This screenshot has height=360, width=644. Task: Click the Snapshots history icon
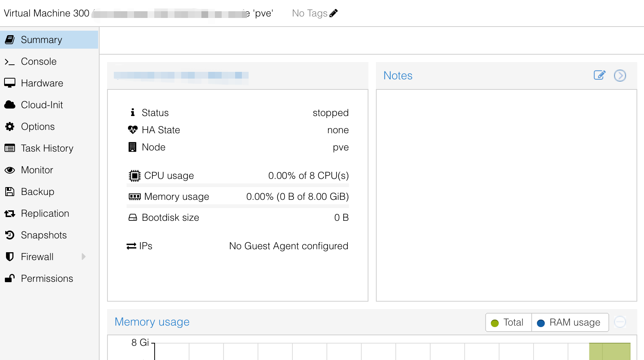[10, 235]
